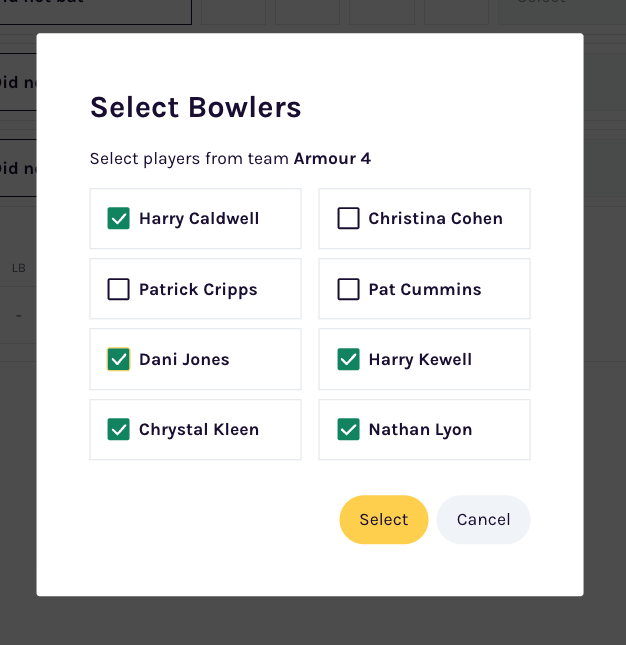Click the Dani Jones name text
This screenshot has height=645, width=626.
point(184,360)
